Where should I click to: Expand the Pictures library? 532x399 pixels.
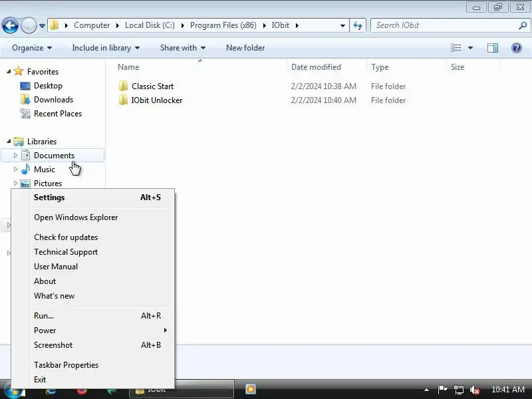[x=15, y=184]
